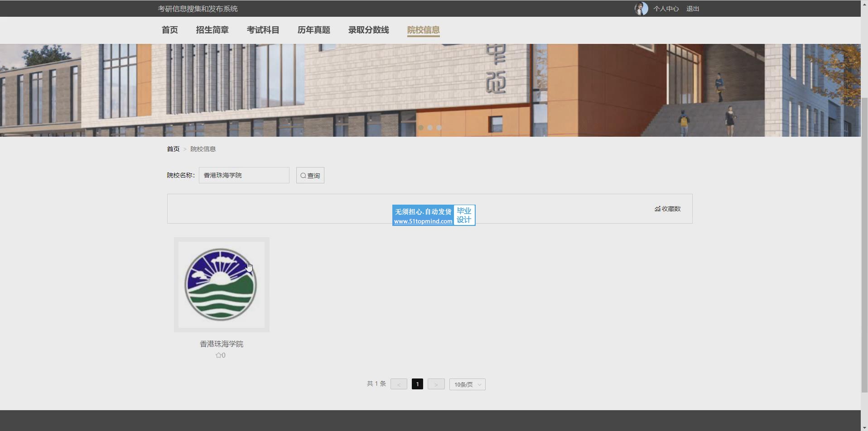Click the 退出 logout link
The width and height of the screenshot is (868, 431).
click(x=692, y=9)
